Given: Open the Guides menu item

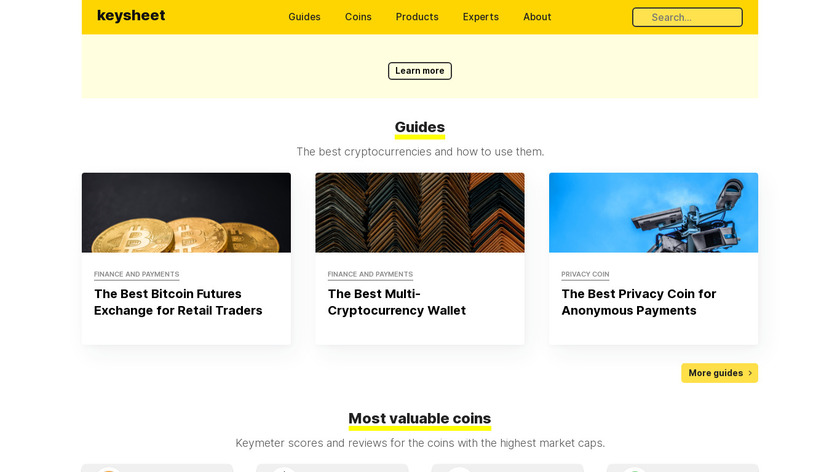Looking at the screenshot, I should 304,17.
